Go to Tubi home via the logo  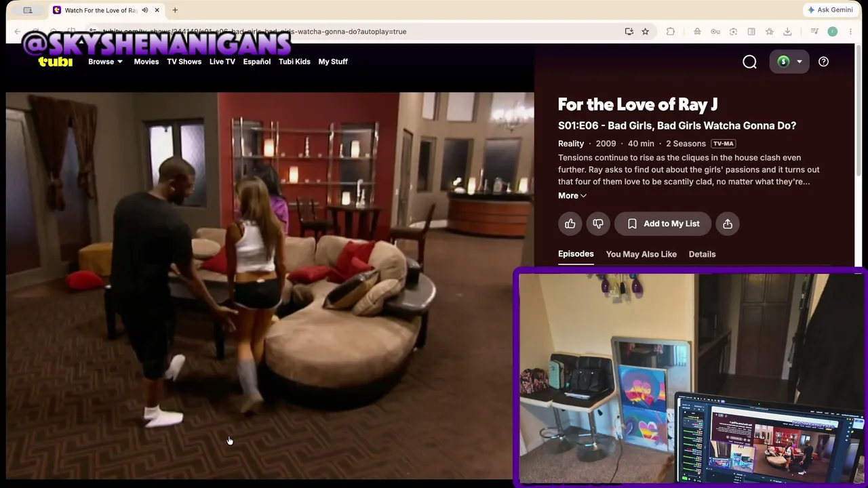pyautogui.click(x=56, y=62)
